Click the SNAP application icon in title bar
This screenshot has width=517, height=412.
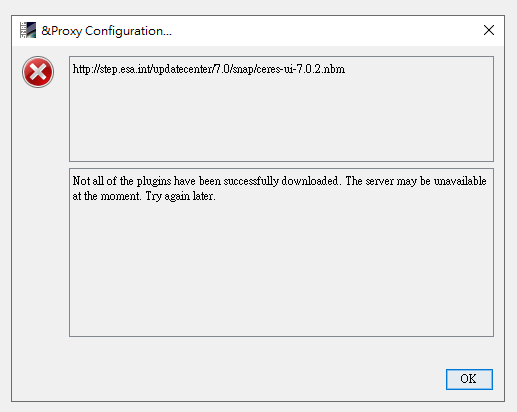pos(28,30)
